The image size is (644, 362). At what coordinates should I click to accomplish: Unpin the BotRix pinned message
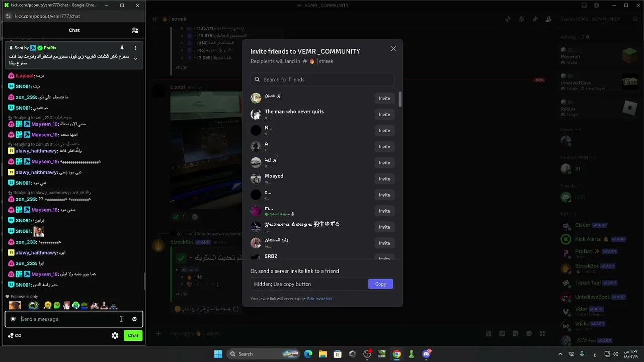tap(122, 48)
